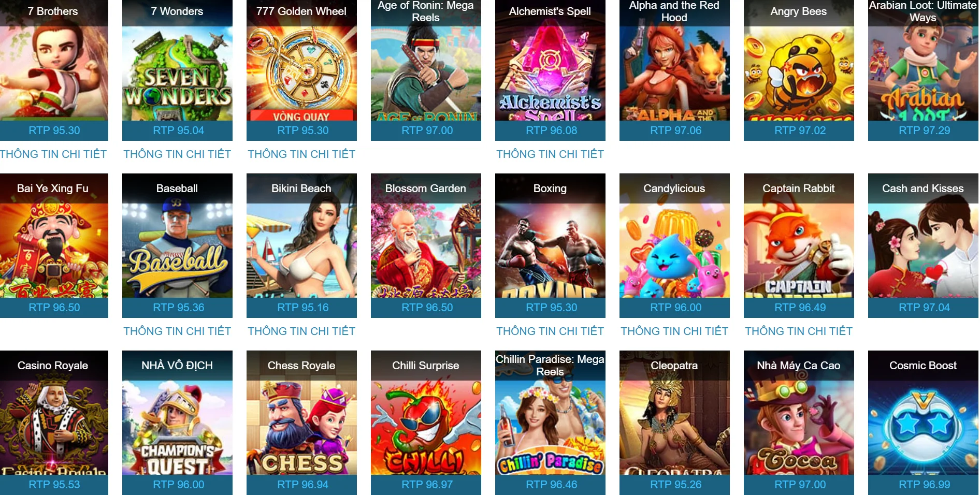Click THÔNG TIN CHI TIẾT below Bikini Beach

coord(301,331)
